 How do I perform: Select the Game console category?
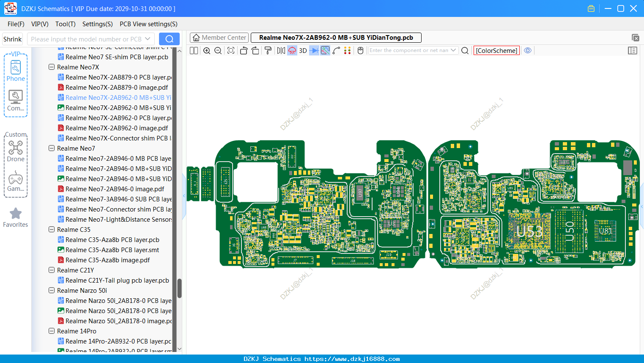point(16,181)
